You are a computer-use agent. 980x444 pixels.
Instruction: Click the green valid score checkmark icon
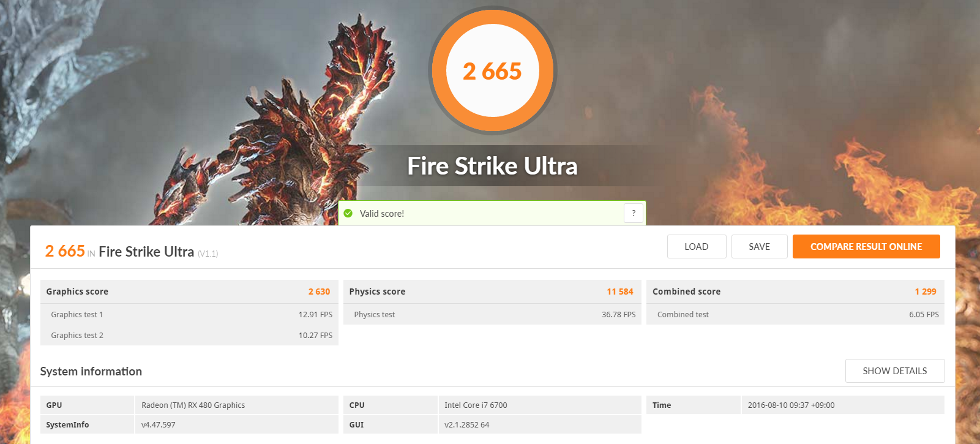click(x=348, y=213)
